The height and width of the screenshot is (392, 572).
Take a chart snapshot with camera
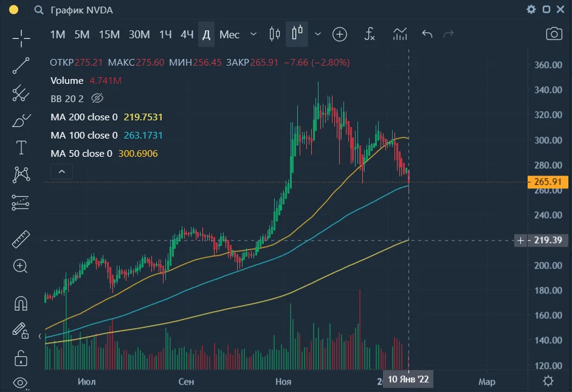(x=554, y=34)
